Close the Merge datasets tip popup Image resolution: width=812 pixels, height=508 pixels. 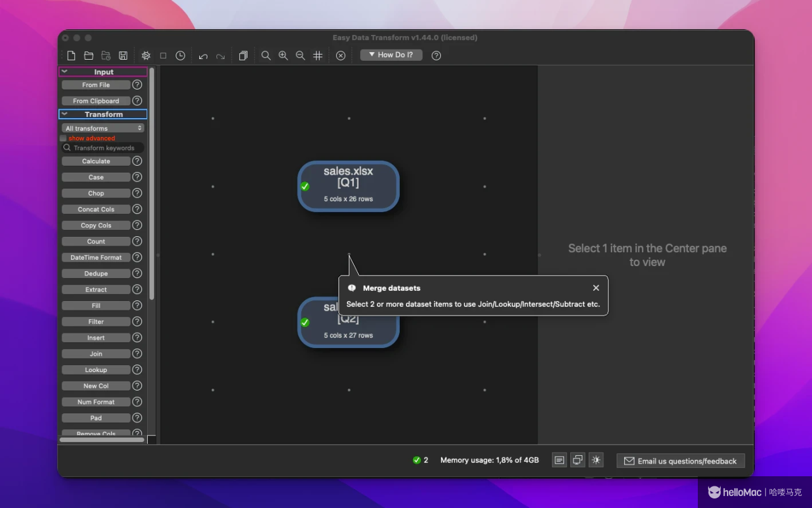[x=596, y=288]
